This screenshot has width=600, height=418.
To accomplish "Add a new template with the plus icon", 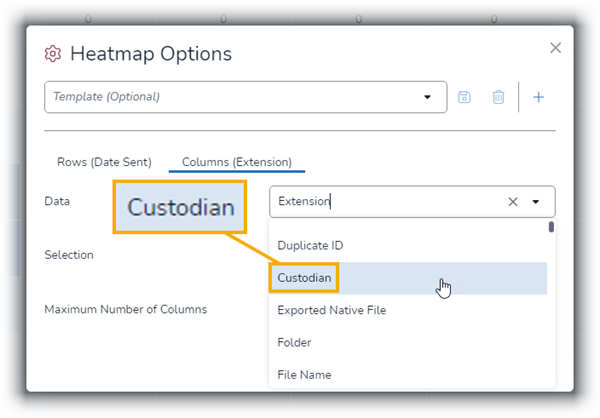I will [538, 97].
